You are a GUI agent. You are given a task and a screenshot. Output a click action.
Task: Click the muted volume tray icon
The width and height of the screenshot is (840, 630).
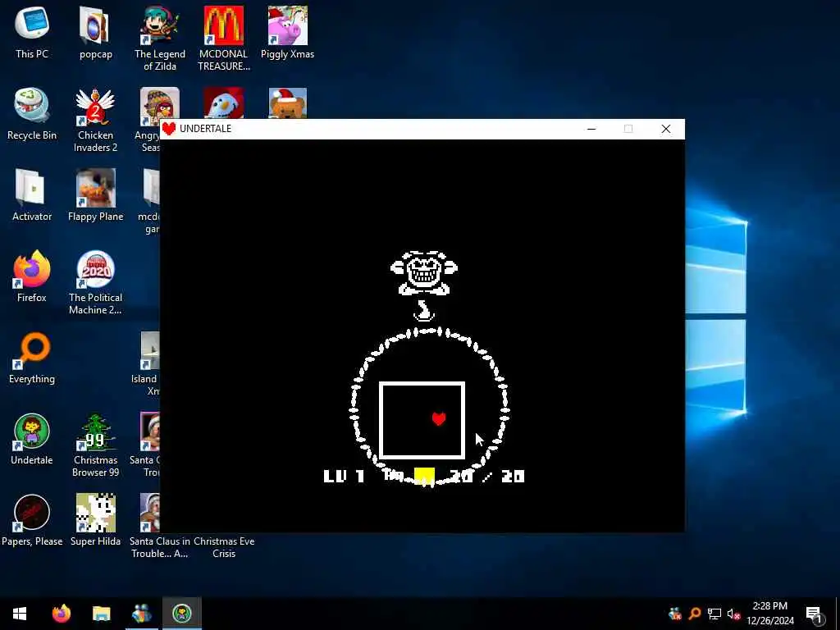tap(734, 614)
